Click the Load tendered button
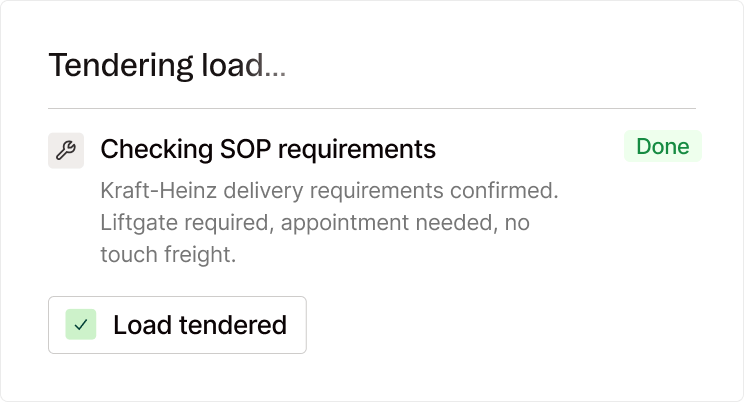744x402 pixels. tap(177, 325)
